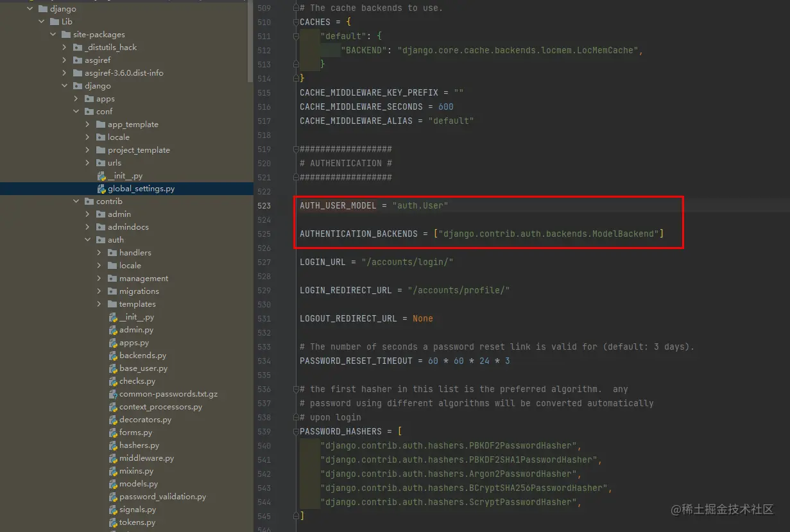Image resolution: width=790 pixels, height=532 pixels.
Task: Click the LocMemCache backend string
Action: point(518,50)
